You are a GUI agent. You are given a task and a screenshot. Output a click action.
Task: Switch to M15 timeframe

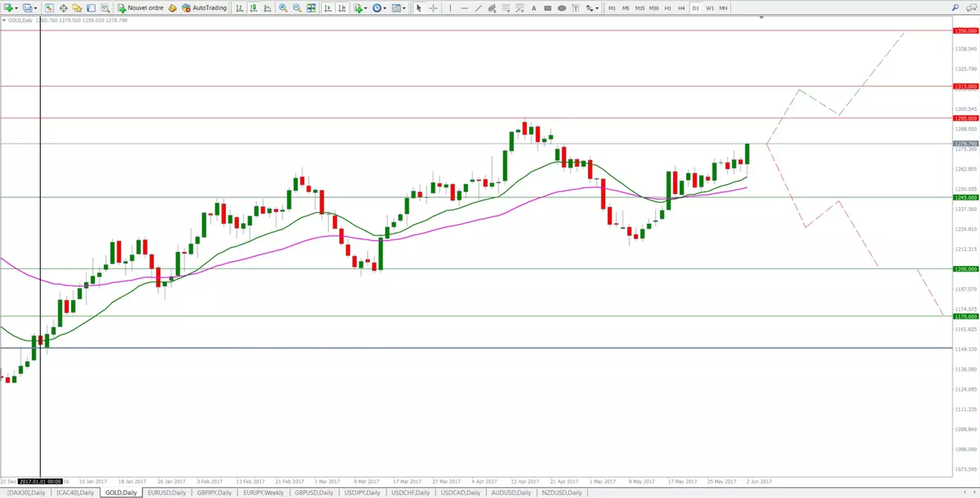pos(640,8)
